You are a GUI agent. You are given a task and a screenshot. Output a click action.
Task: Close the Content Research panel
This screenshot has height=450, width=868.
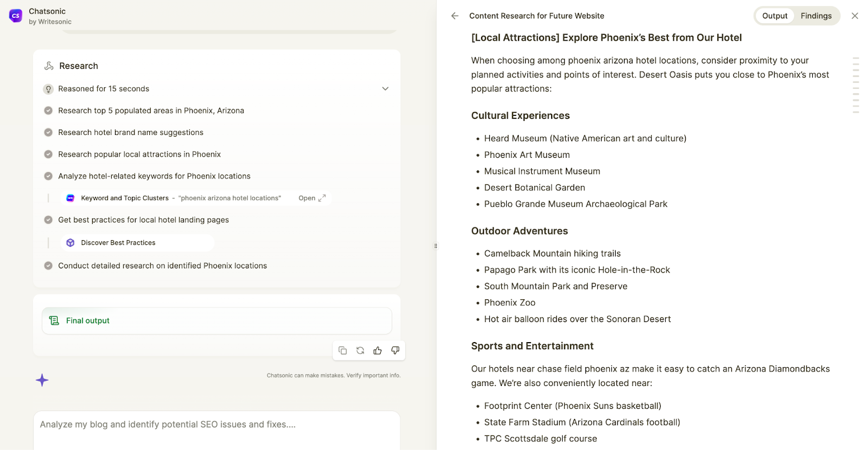855,16
